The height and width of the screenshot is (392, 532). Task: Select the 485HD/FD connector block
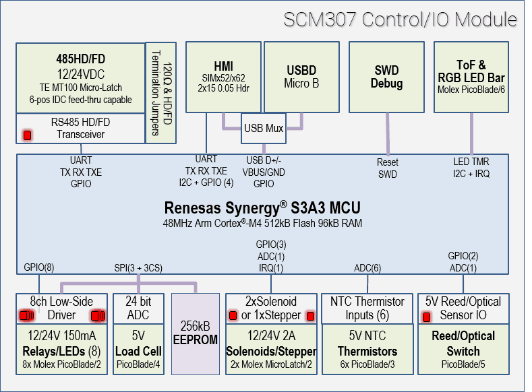tap(81, 78)
